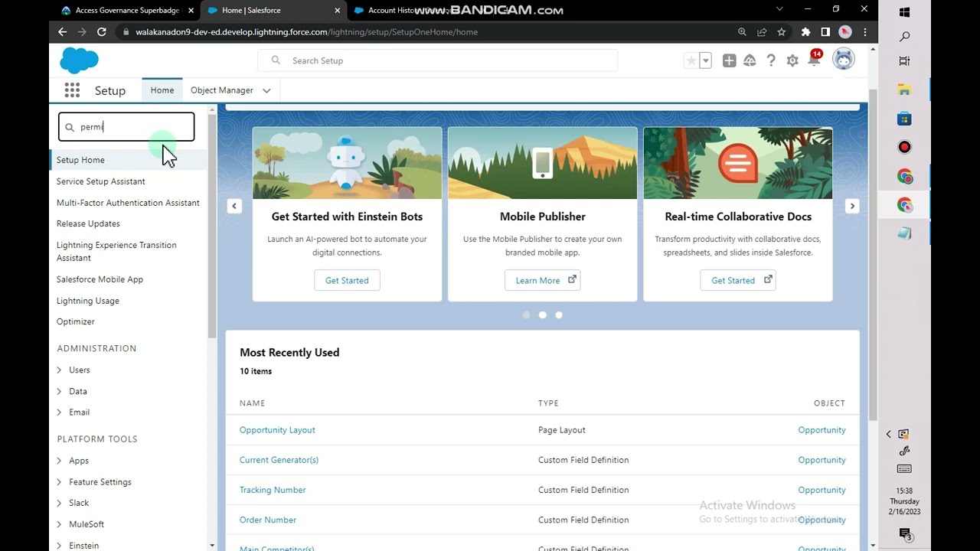Expand the MuleSoft tree node

(60, 524)
